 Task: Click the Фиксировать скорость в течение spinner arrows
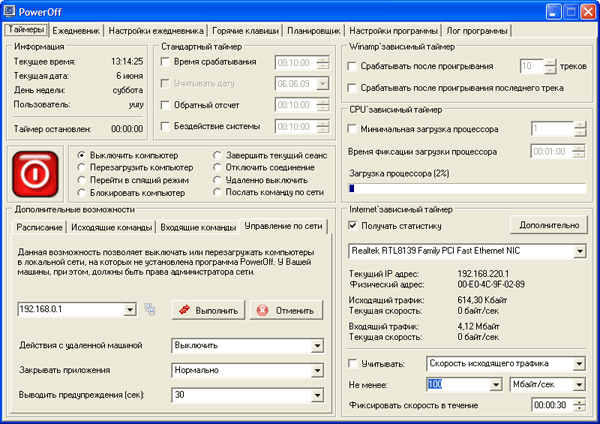580,405
